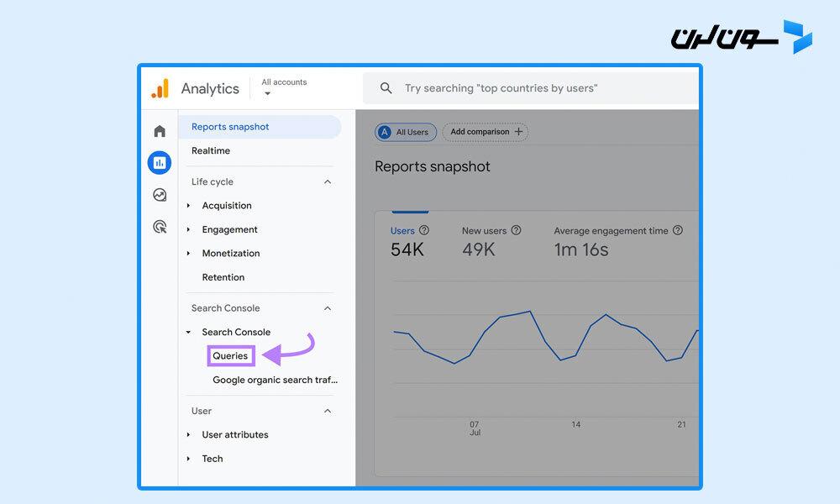Click the Monetization label
This screenshot has height=504, width=840.
click(x=231, y=254)
